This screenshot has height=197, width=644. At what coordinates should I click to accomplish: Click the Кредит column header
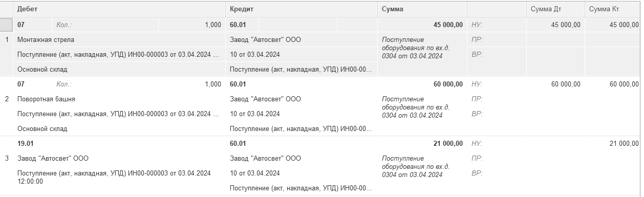[302, 9]
